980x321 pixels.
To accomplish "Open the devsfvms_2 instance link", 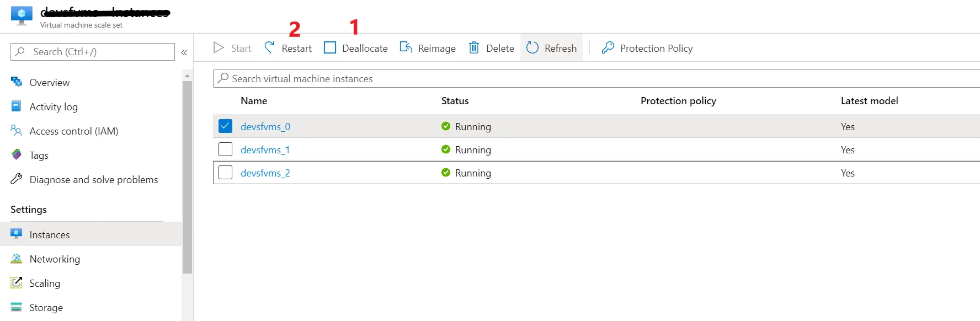I will pos(265,173).
